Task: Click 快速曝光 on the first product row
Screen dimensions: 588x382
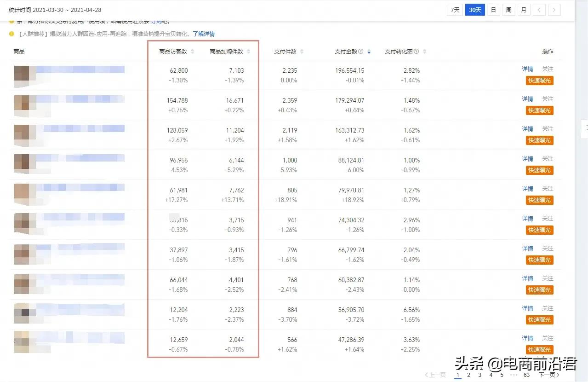Action: [x=539, y=80]
